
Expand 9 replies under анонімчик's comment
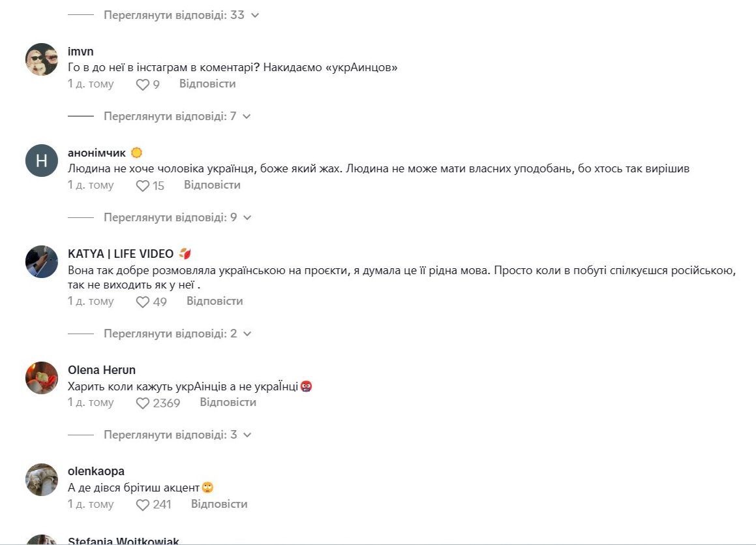[177, 217]
